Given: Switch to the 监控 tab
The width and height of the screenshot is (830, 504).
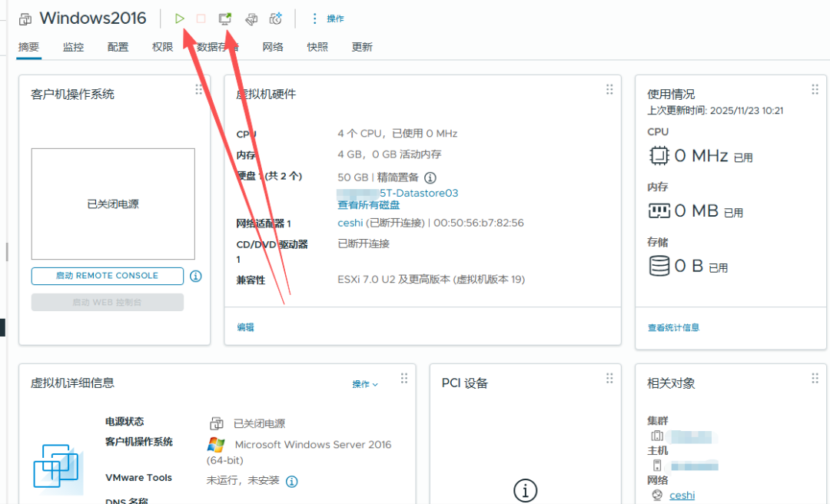Looking at the screenshot, I should click(73, 47).
